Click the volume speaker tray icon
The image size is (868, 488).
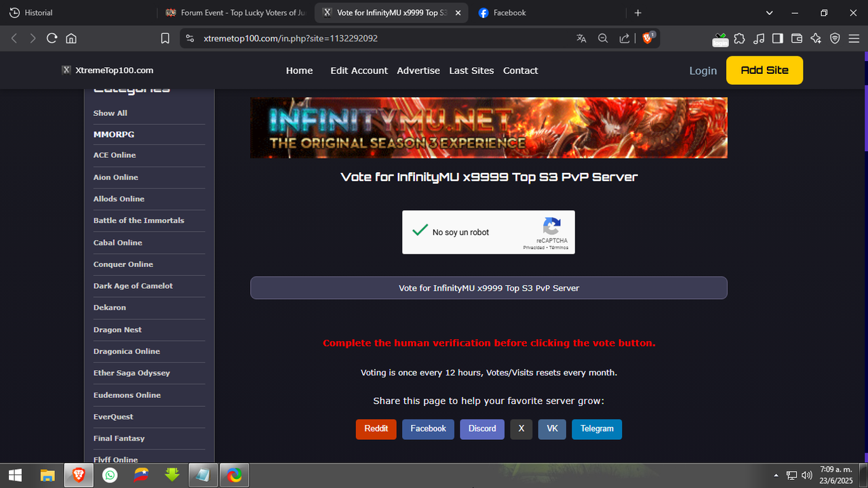pos(807,475)
